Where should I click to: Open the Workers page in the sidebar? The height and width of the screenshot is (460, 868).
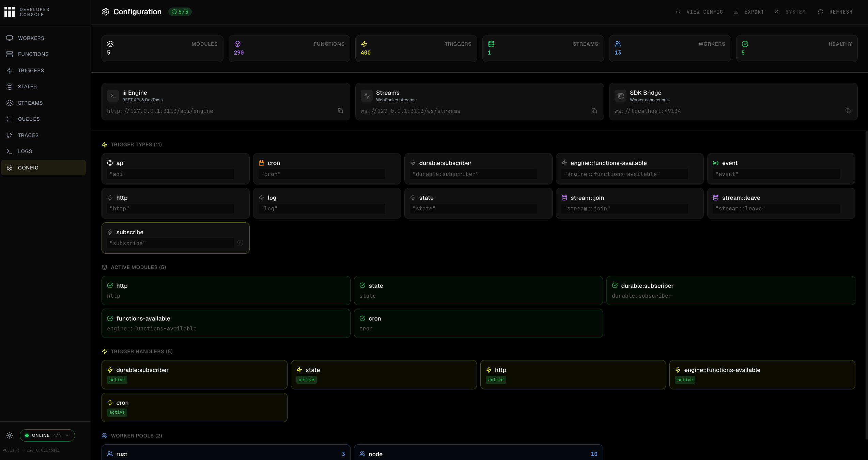pyautogui.click(x=43, y=38)
